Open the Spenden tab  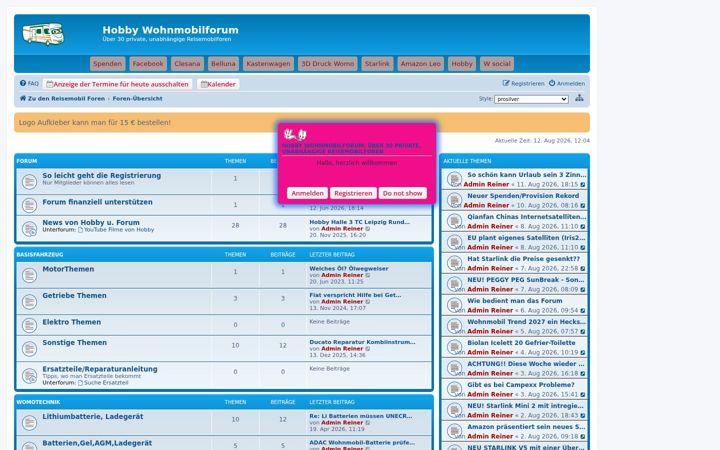point(107,64)
